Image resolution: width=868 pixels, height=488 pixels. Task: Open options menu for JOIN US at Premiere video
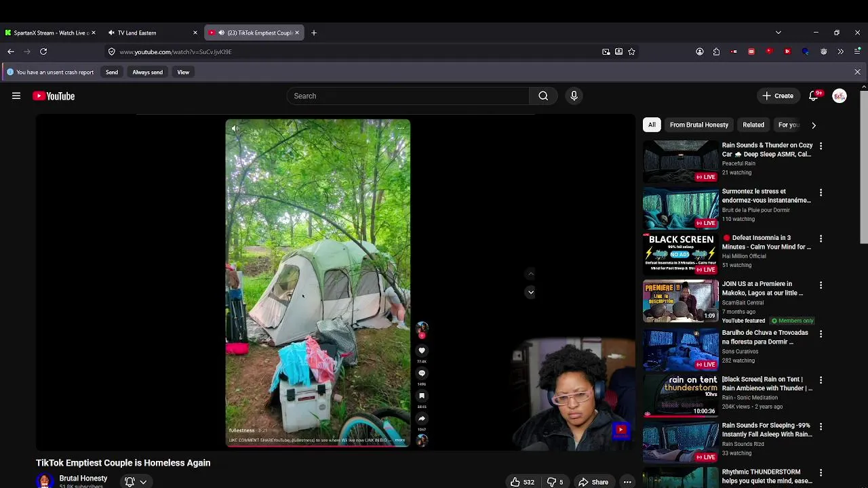pyautogui.click(x=821, y=285)
